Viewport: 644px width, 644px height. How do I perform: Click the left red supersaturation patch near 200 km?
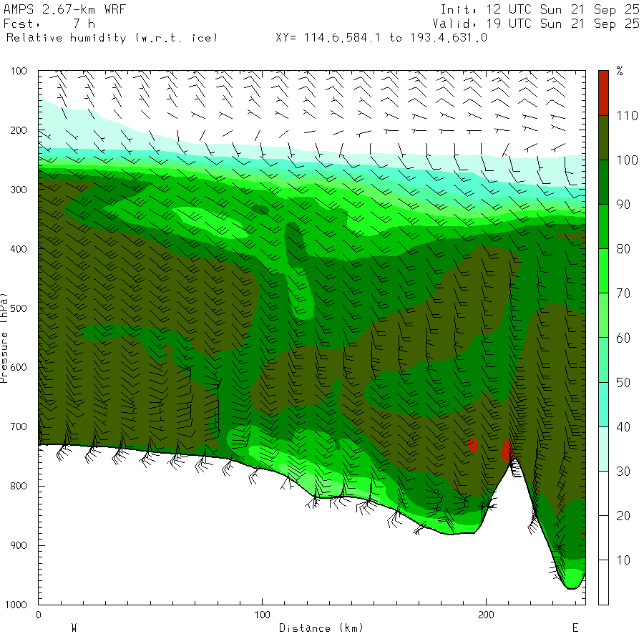473,445
